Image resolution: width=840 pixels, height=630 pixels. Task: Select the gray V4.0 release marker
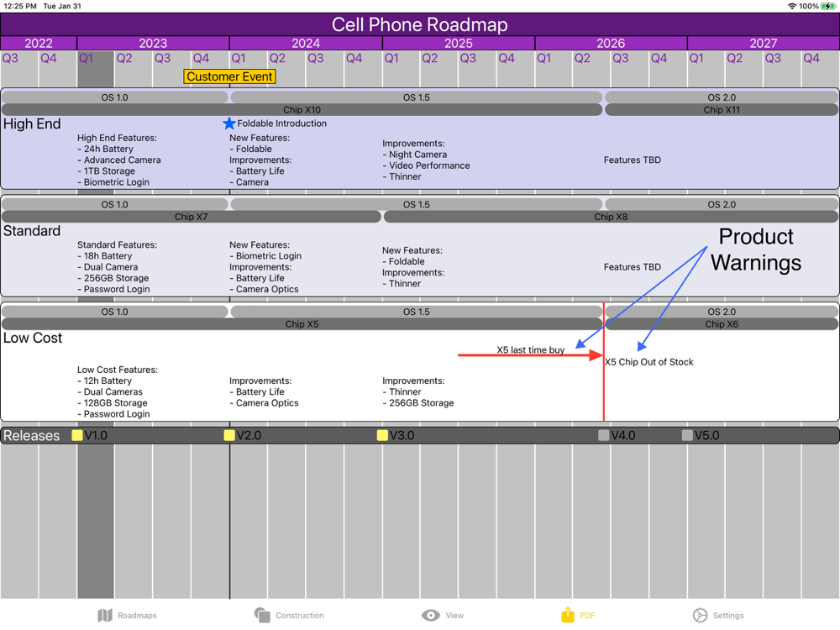604,435
